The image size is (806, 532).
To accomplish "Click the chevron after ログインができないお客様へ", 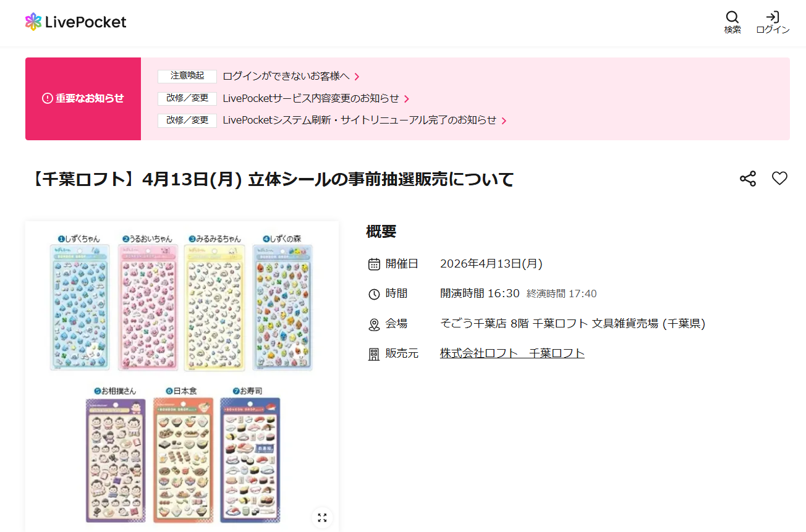I will pos(357,77).
